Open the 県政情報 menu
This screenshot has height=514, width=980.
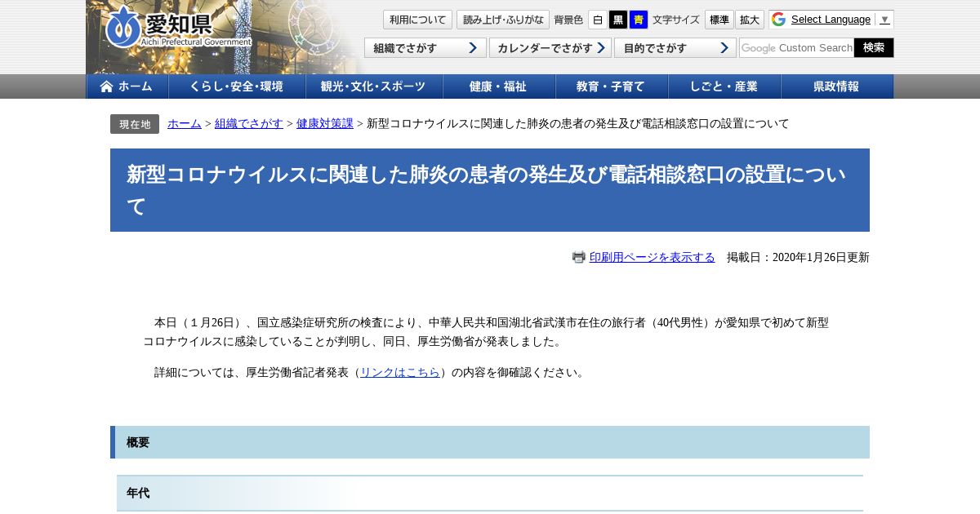837,86
